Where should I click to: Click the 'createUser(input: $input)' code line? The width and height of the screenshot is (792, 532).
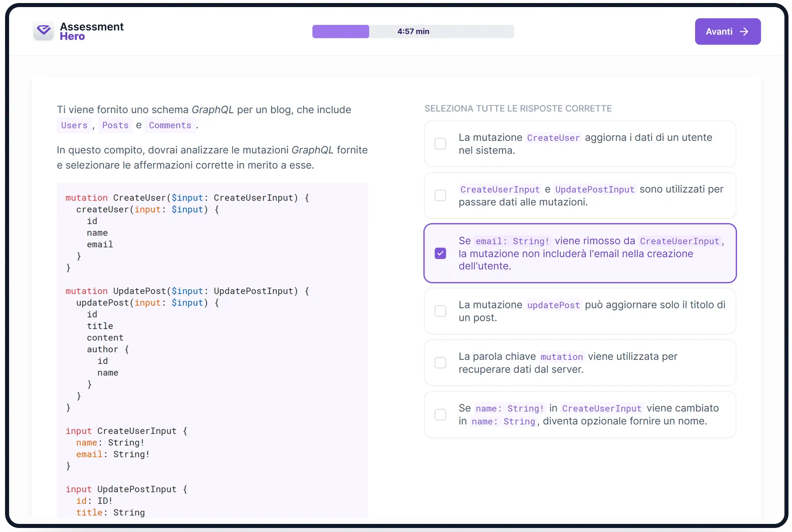(x=147, y=209)
